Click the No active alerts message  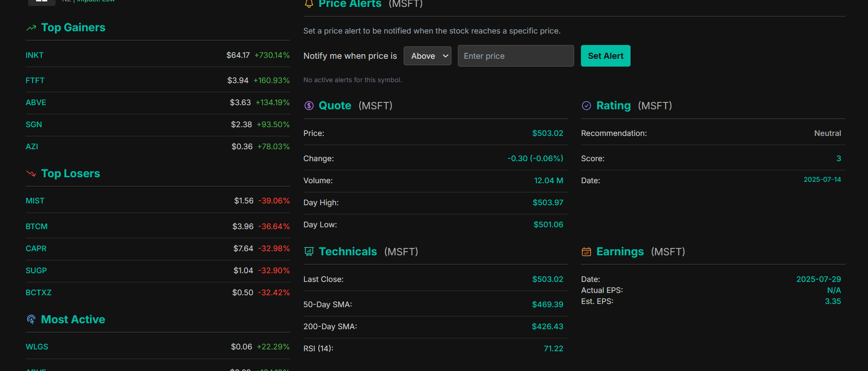click(352, 80)
